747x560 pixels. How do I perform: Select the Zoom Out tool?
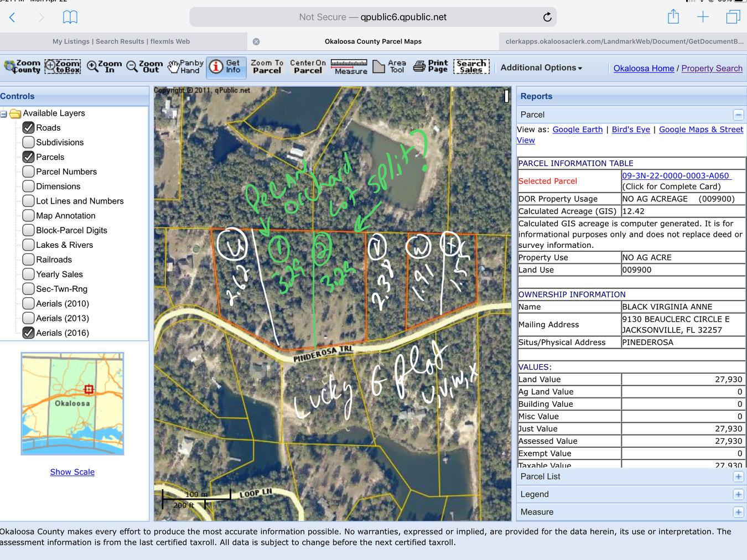click(x=144, y=67)
